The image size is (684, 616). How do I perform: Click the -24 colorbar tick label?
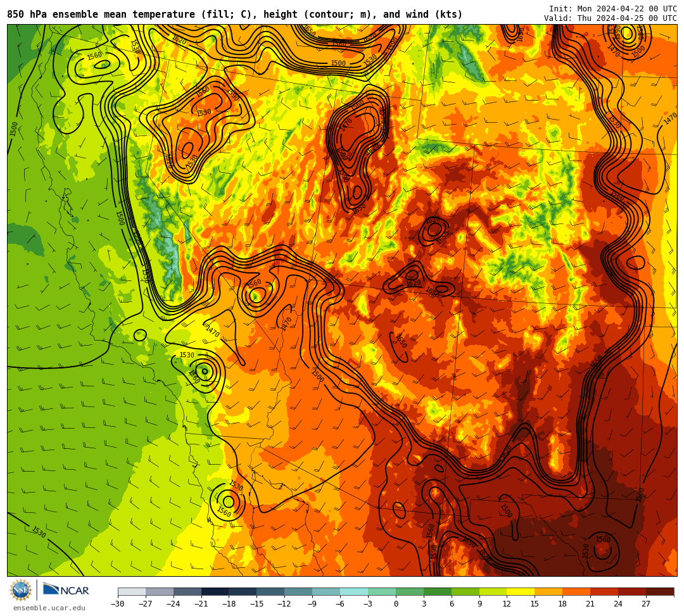[x=174, y=604]
